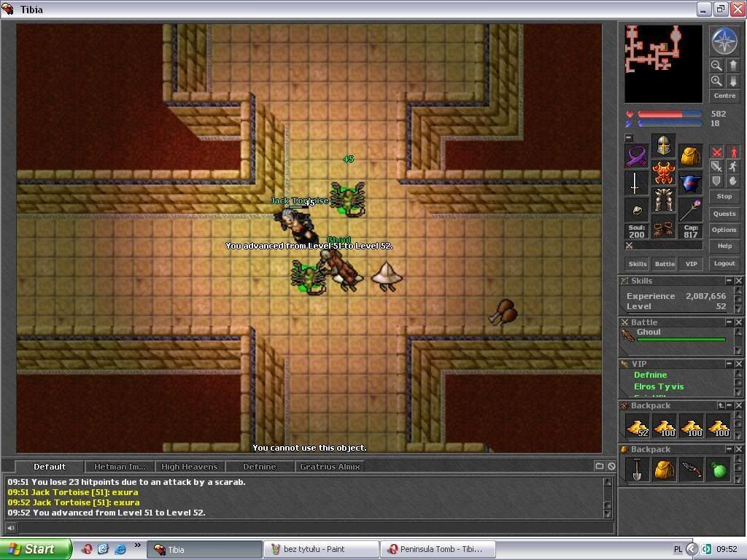Screen dimensions: 747x560
Task: Click the Centre minimap button
Action: pyautogui.click(x=724, y=96)
